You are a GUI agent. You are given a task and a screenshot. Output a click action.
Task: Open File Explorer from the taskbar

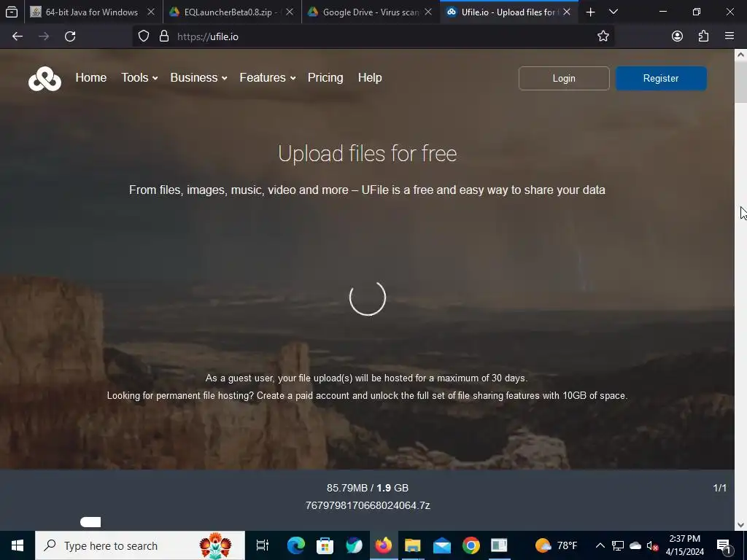click(413, 545)
